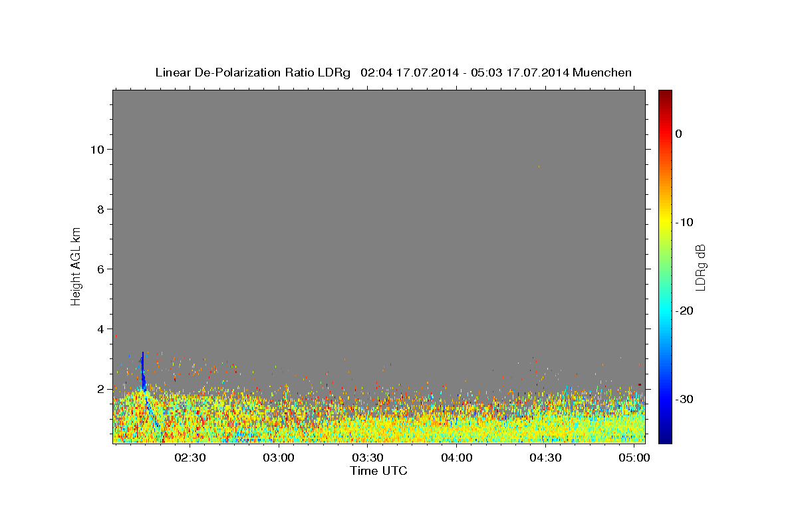Click the height tick label '4'

click(100, 329)
